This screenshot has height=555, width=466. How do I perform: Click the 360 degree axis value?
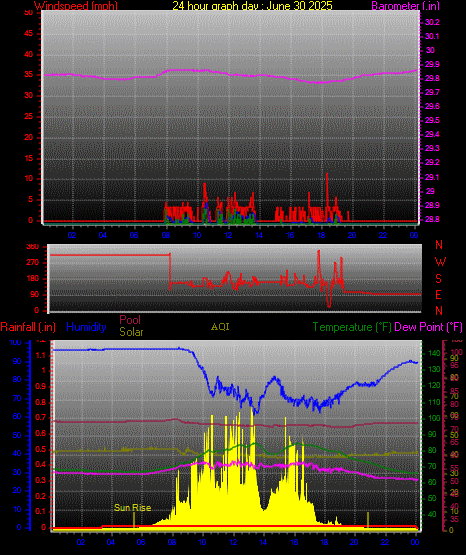coord(33,247)
